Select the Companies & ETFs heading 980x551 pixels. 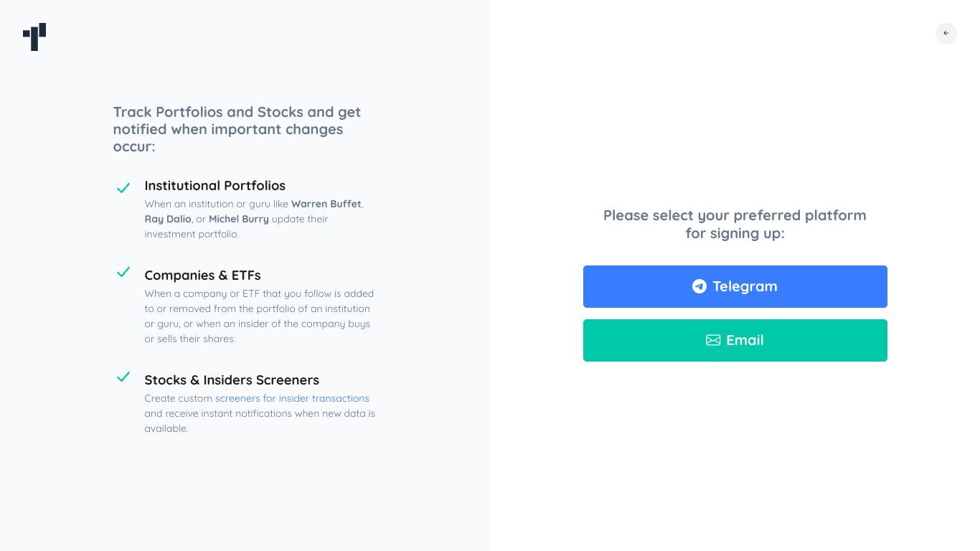tap(202, 275)
